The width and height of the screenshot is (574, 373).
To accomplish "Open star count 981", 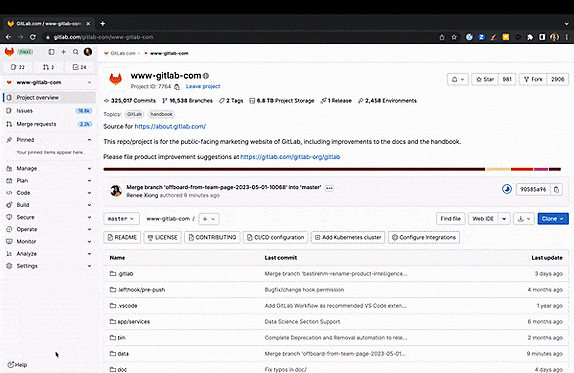I will point(507,79).
